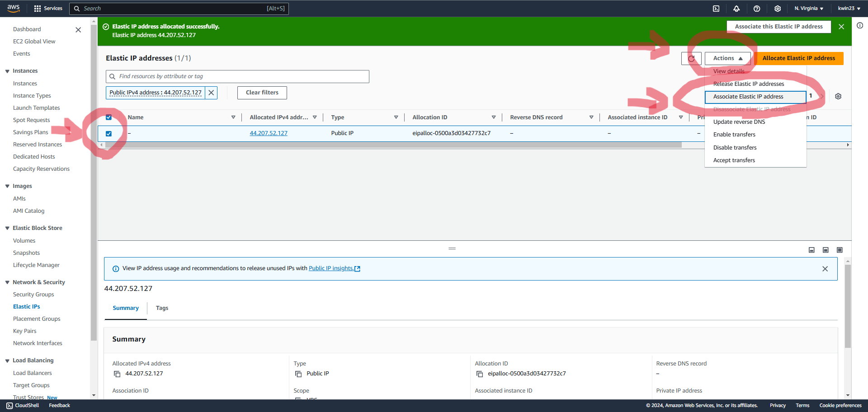Launch CloudShell from the top bar icon

716,9
